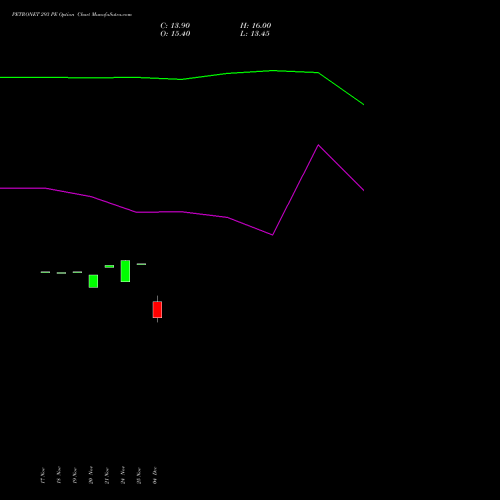Click the open value O: 15.40
Viewport: 500px width, 500px height.
(x=175, y=34)
